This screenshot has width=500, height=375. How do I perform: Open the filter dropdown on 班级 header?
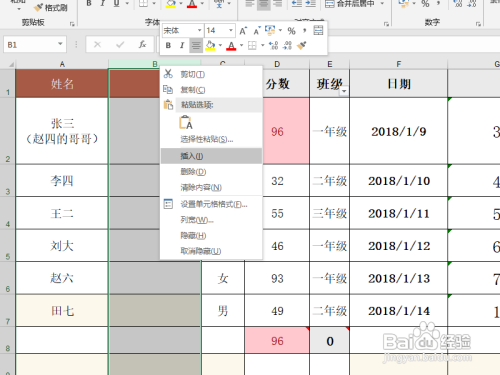point(344,91)
